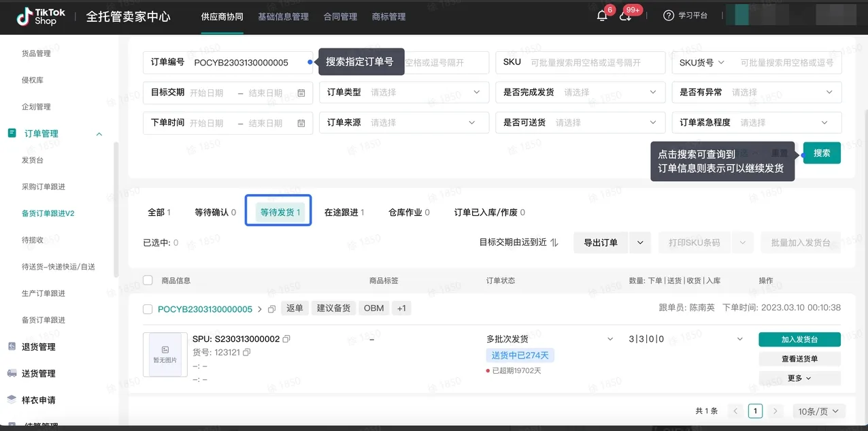The height and width of the screenshot is (431, 868).
Task: Go to previous page arrow
Action: click(x=735, y=411)
